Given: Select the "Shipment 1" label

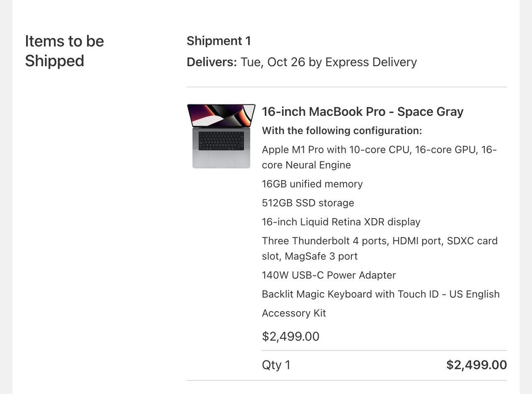Looking at the screenshot, I should point(218,41).
